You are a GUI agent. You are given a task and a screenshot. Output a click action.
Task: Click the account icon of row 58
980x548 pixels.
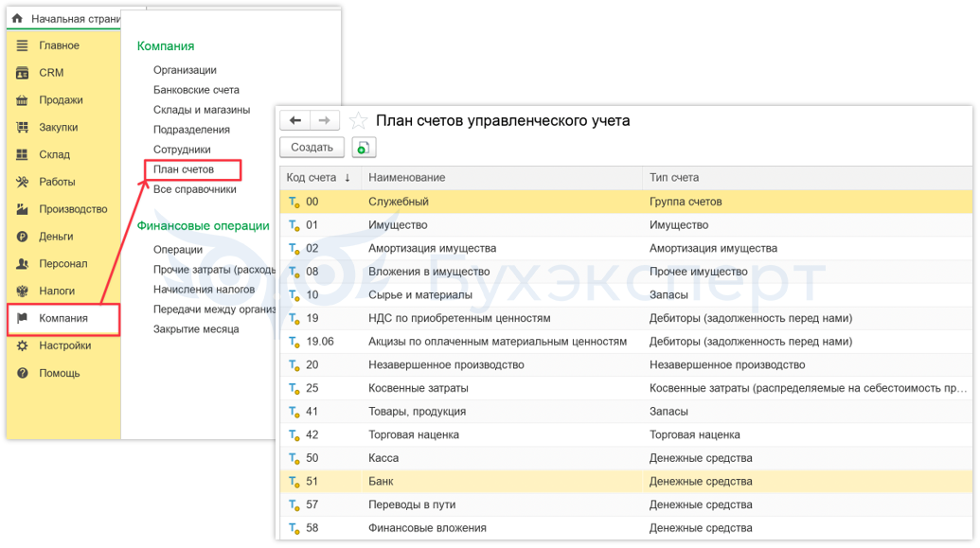pyautogui.click(x=294, y=528)
